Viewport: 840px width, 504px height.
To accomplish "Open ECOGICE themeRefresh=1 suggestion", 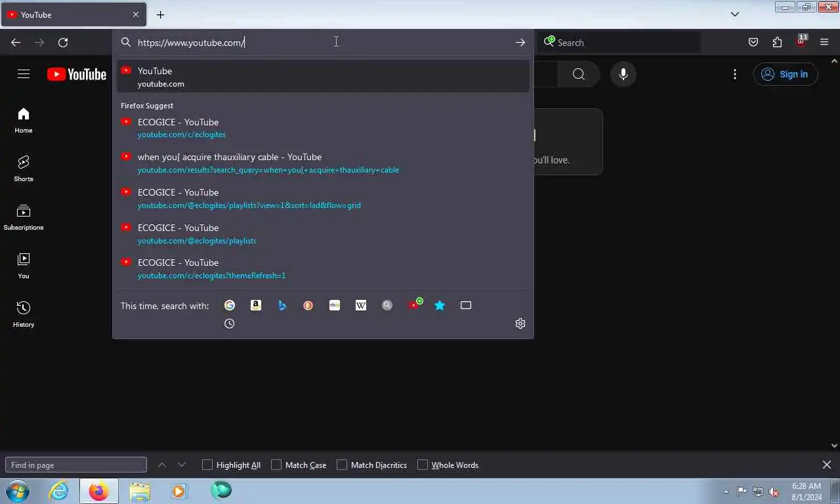I will pyautogui.click(x=323, y=268).
